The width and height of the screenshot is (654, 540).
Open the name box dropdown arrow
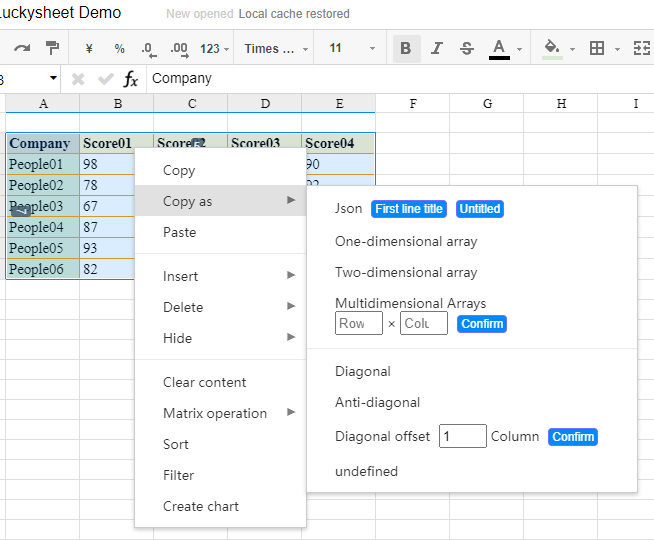coord(53,78)
